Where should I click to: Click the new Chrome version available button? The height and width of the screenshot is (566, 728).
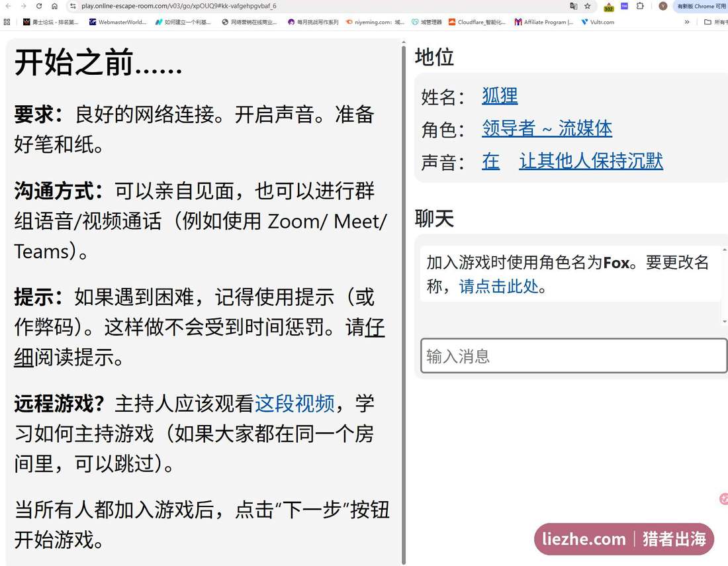700,6
